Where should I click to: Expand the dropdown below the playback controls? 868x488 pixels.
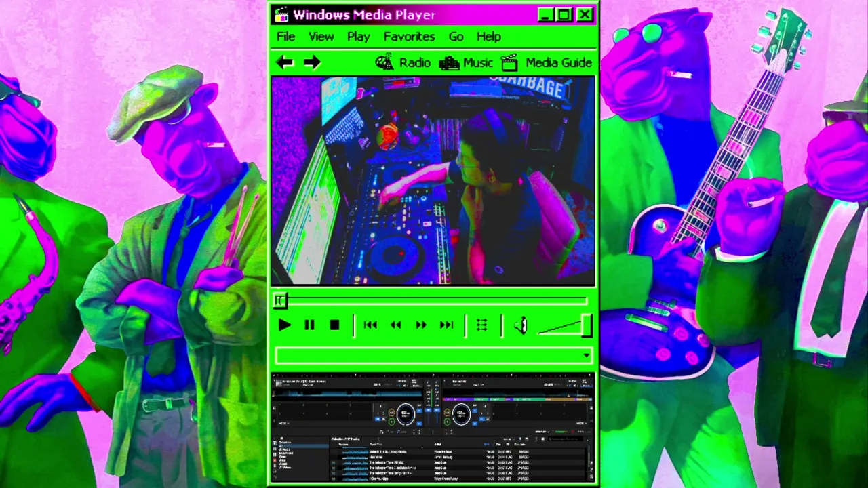(x=586, y=355)
